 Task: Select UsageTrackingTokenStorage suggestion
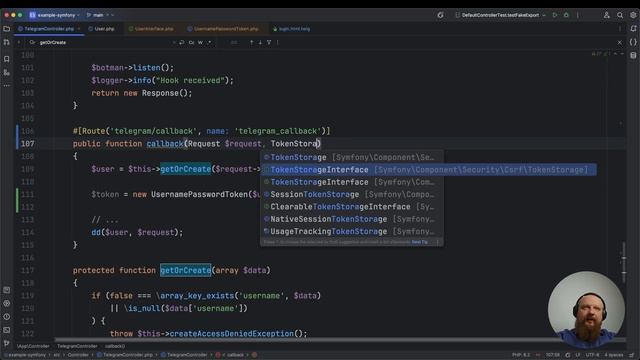coord(352,231)
